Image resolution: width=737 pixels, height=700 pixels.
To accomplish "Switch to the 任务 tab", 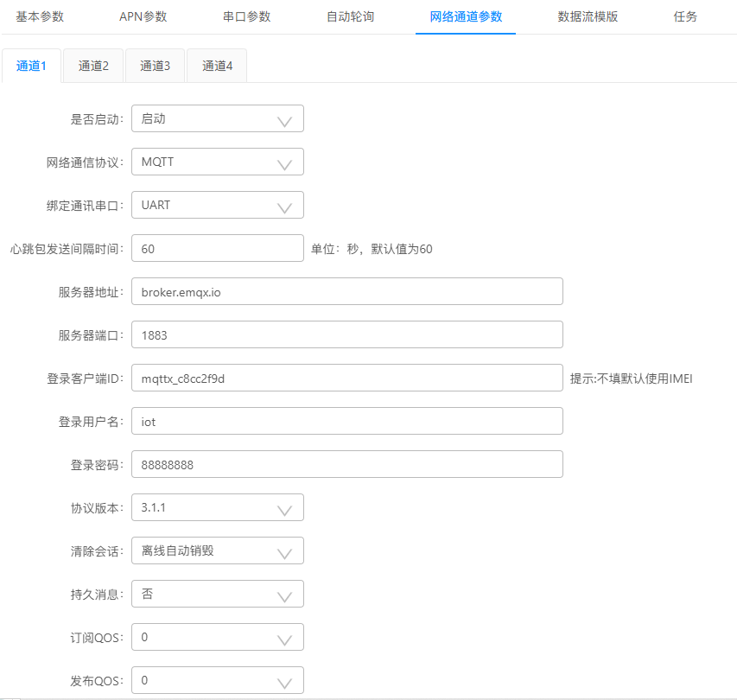I will (x=685, y=17).
